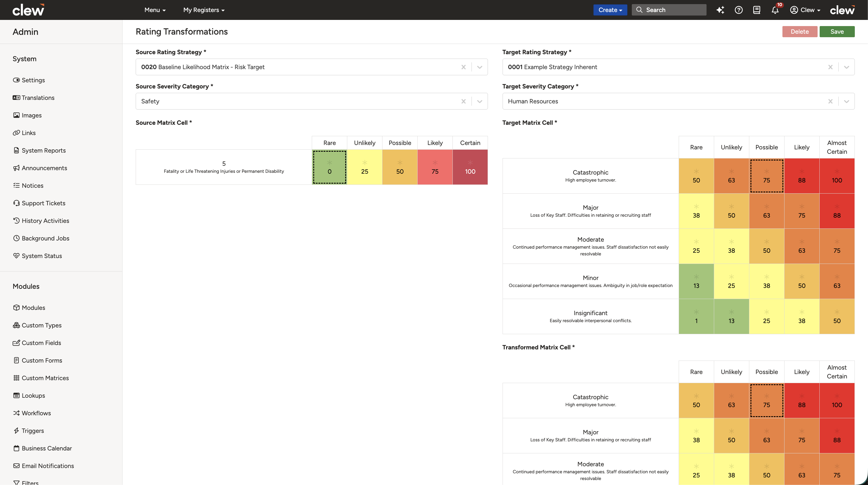The image size is (868, 485).
Task: Open Notices in sidebar
Action: tap(28, 186)
